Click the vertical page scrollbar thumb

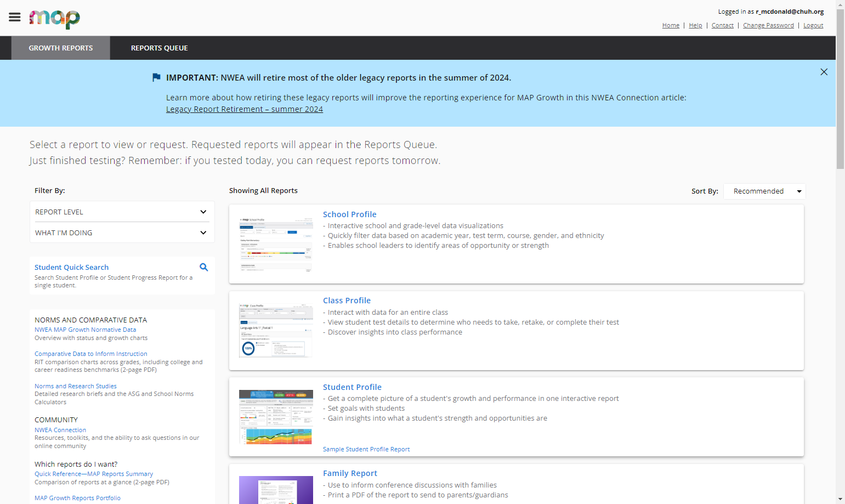[840, 88]
